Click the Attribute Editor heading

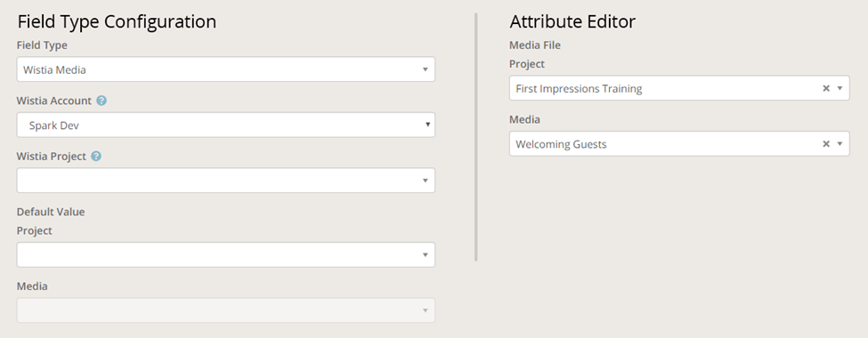click(572, 21)
